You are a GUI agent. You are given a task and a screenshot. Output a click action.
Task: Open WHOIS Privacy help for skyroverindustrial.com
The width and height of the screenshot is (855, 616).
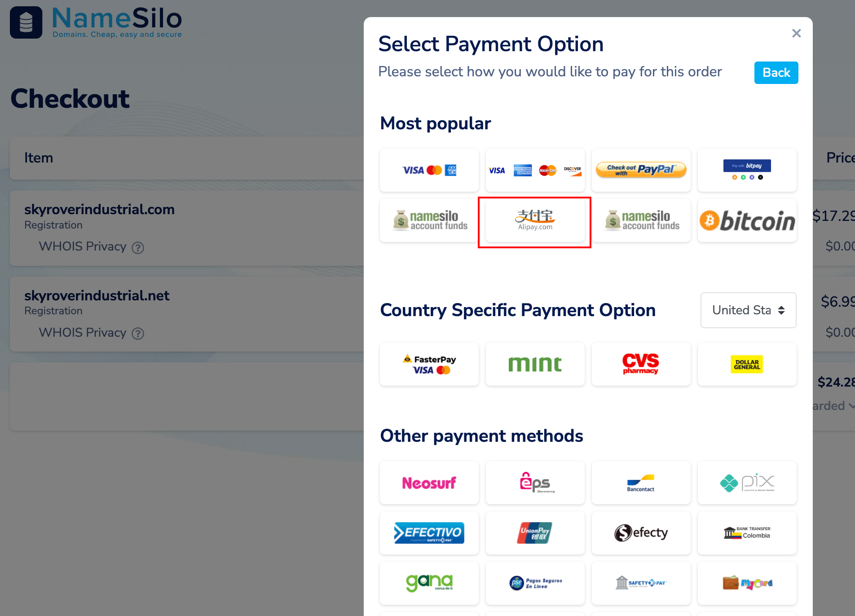(138, 248)
